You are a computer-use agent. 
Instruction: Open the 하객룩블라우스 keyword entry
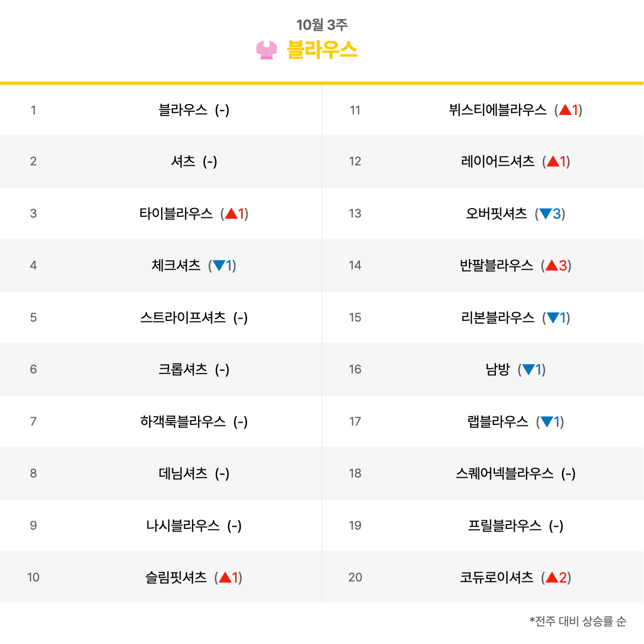pos(183,422)
